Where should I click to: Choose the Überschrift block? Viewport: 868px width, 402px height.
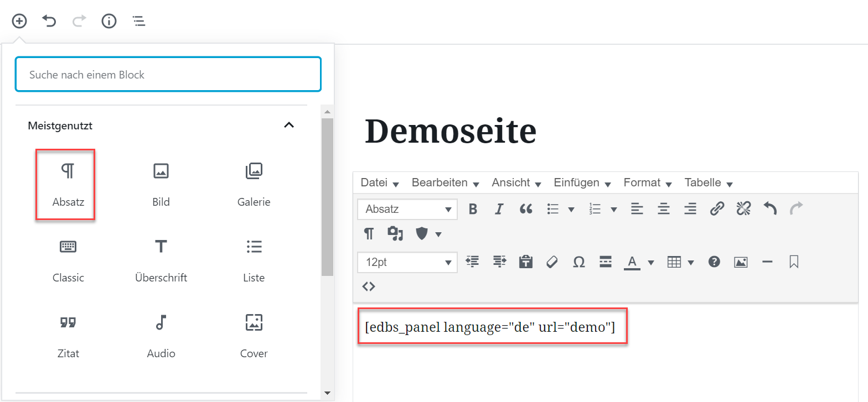[x=161, y=260]
